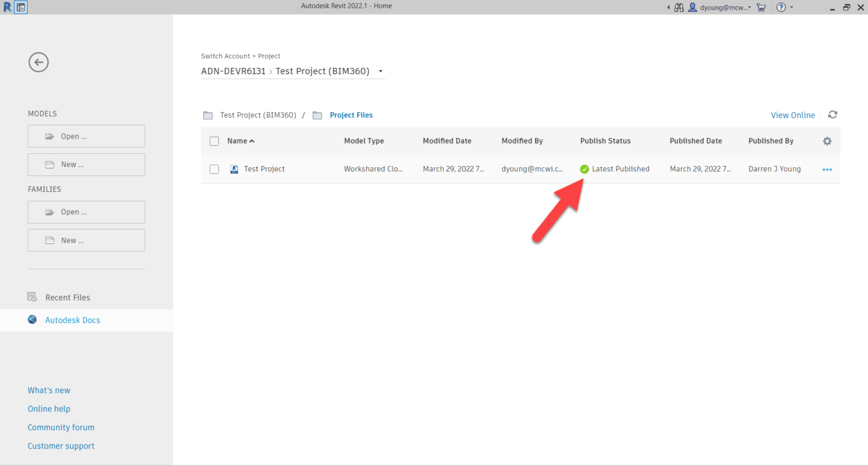Viewport: 868px width, 466px height.
Task: Click the back arrow above MODELS
Action: 38,62
